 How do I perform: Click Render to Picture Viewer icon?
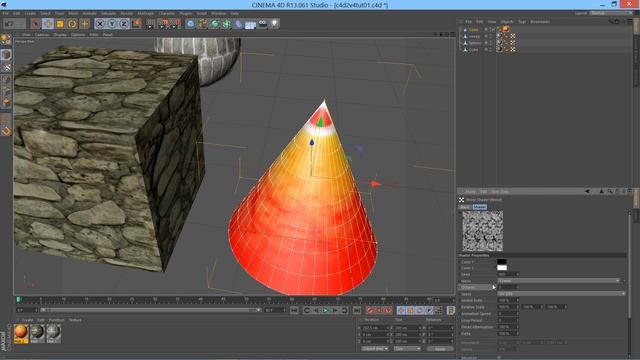[163, 24]
